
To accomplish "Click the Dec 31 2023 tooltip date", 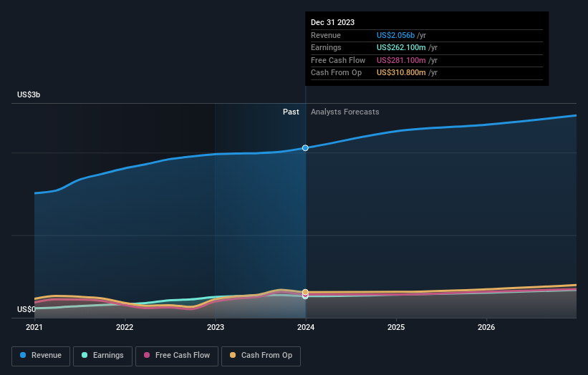I will (332, 22).
